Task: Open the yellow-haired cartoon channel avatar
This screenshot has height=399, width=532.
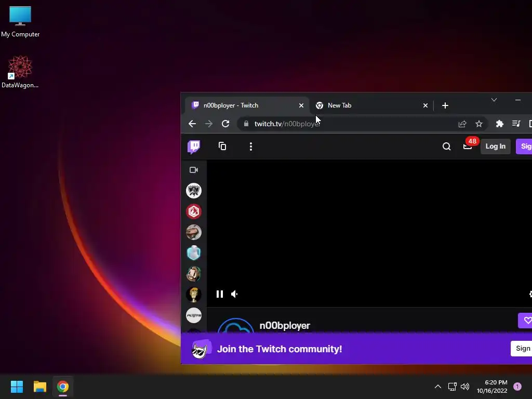Action: pos(194,295)
